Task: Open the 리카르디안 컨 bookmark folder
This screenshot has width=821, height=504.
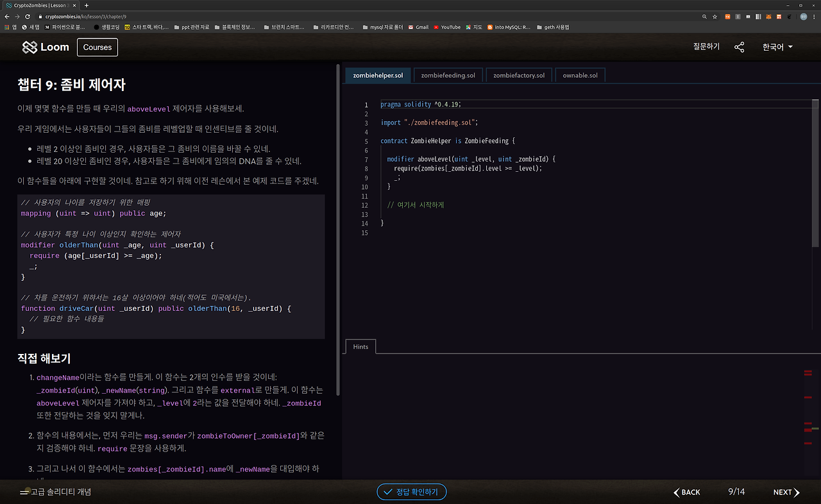Action: [334, 27]
